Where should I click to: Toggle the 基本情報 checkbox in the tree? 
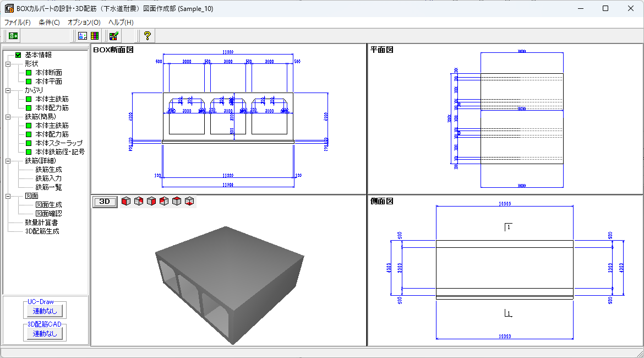[x=18, y=55]
